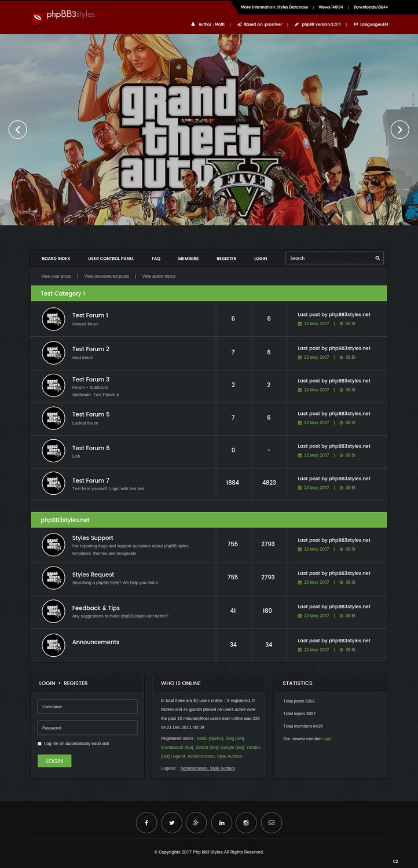Open Test Forum 7 round icon

tap(54, 483)
